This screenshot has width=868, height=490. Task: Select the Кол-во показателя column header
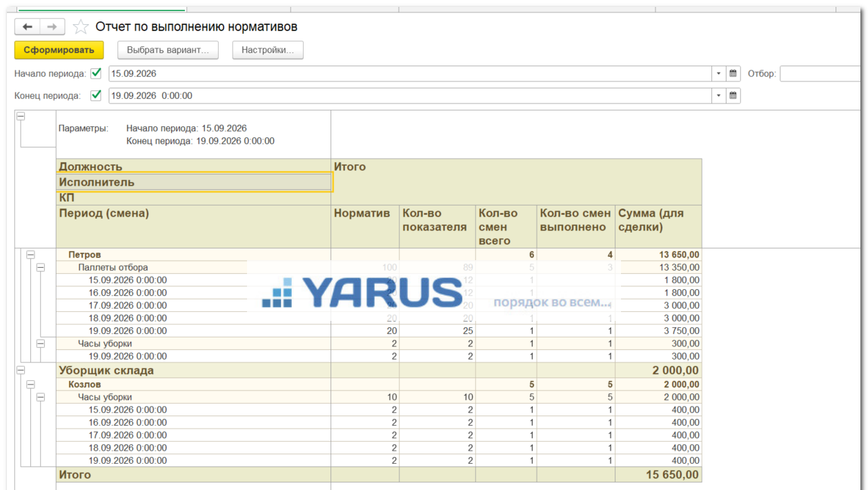coord(437,226)
